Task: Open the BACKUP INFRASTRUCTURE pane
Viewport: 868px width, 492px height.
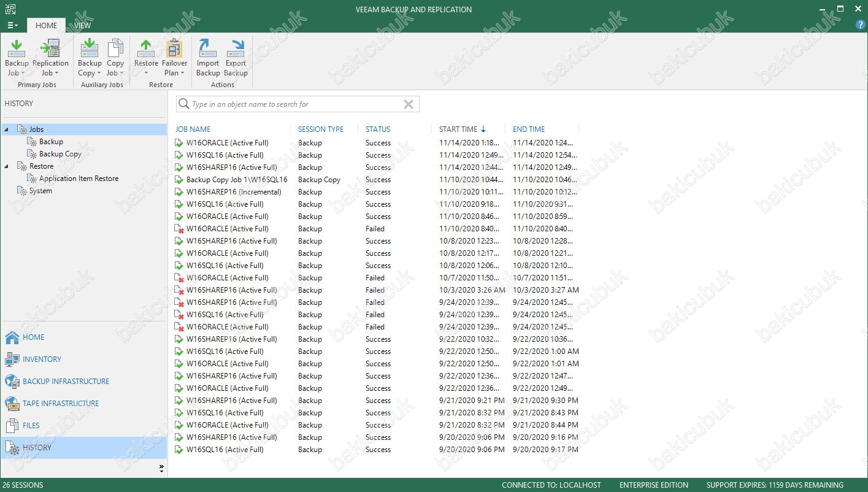Action: click(x=84, y=382)
